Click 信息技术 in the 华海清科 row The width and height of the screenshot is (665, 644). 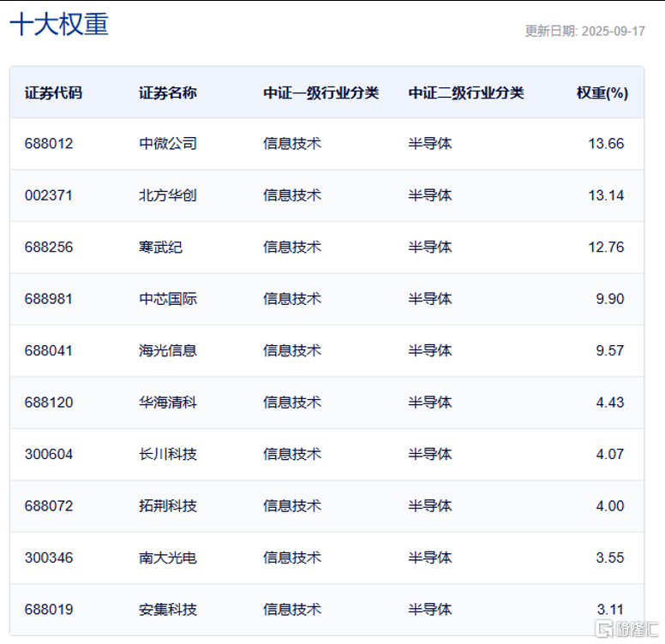(292, 402)
